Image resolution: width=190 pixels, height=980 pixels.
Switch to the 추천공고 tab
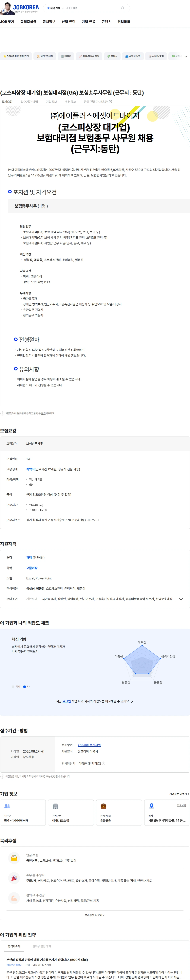[70, 102]
